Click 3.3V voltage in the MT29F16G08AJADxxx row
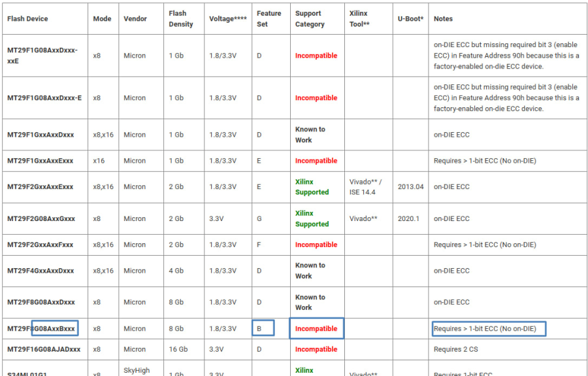This screenshot has height=376, width=588. [x=216, y=349]
